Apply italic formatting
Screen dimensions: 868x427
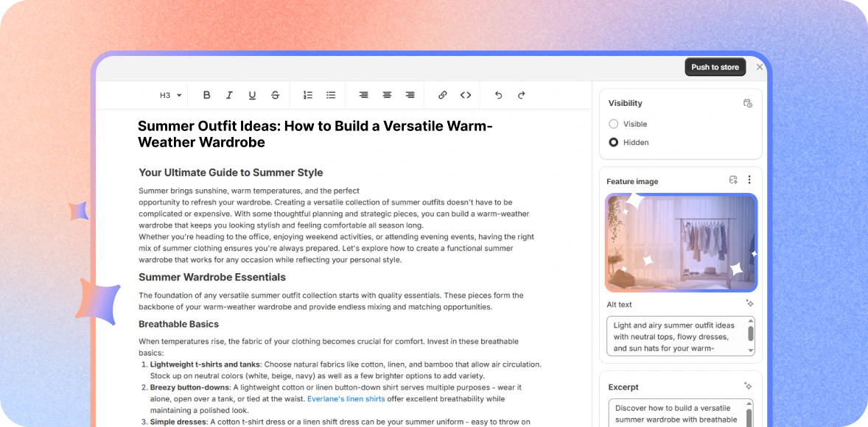click(229, 95)
